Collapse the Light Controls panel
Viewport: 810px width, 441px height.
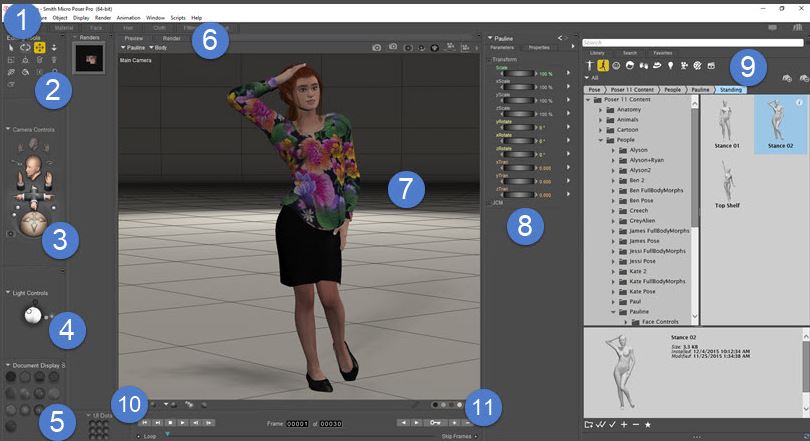pos(8,292)
